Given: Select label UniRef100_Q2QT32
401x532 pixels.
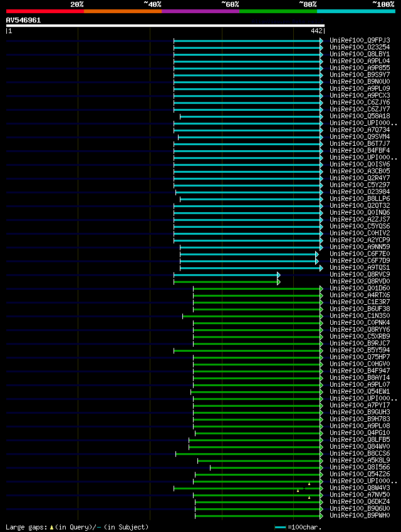Looking at the screenshot, I should click(x=360, y=206).
